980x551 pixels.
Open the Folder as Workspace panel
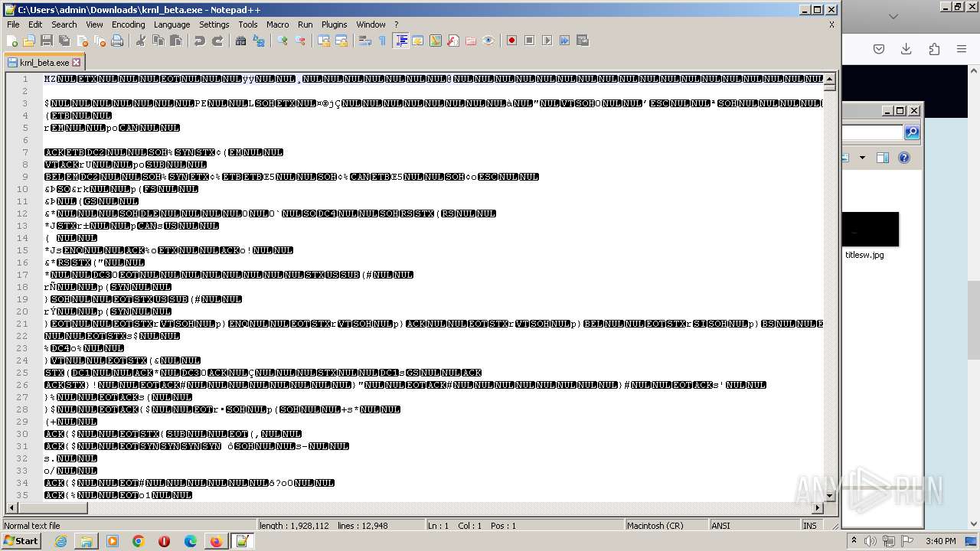click(471, 41)
